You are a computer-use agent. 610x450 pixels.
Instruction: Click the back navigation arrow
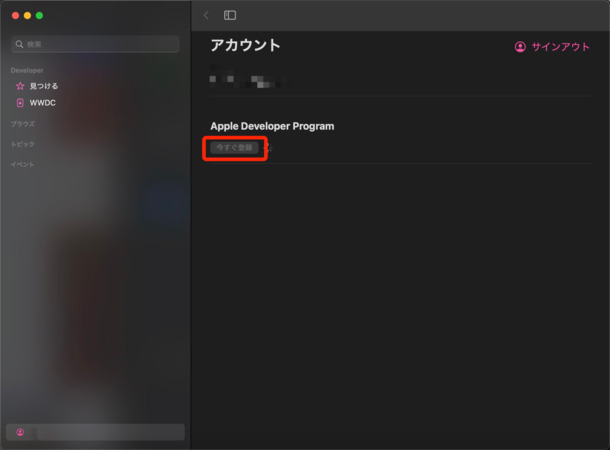(206, 16)
